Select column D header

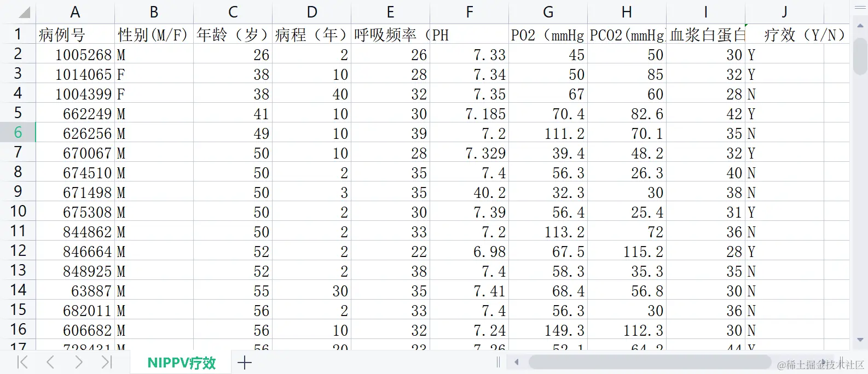click(x=312, y=12)
